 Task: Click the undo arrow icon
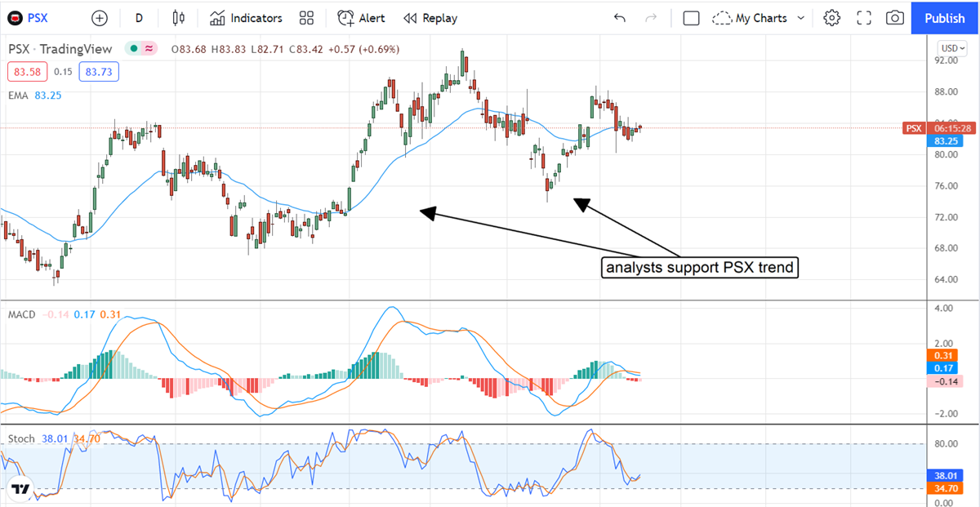620,18
